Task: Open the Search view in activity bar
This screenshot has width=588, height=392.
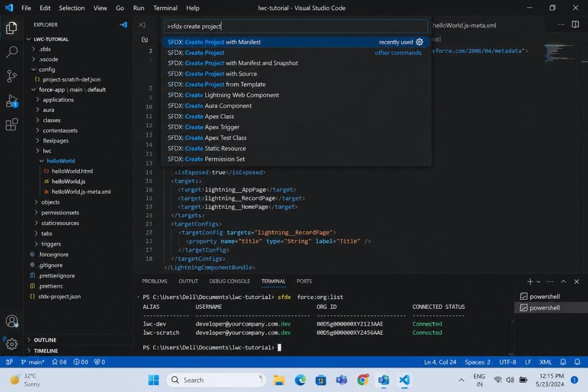Action: 11,52
